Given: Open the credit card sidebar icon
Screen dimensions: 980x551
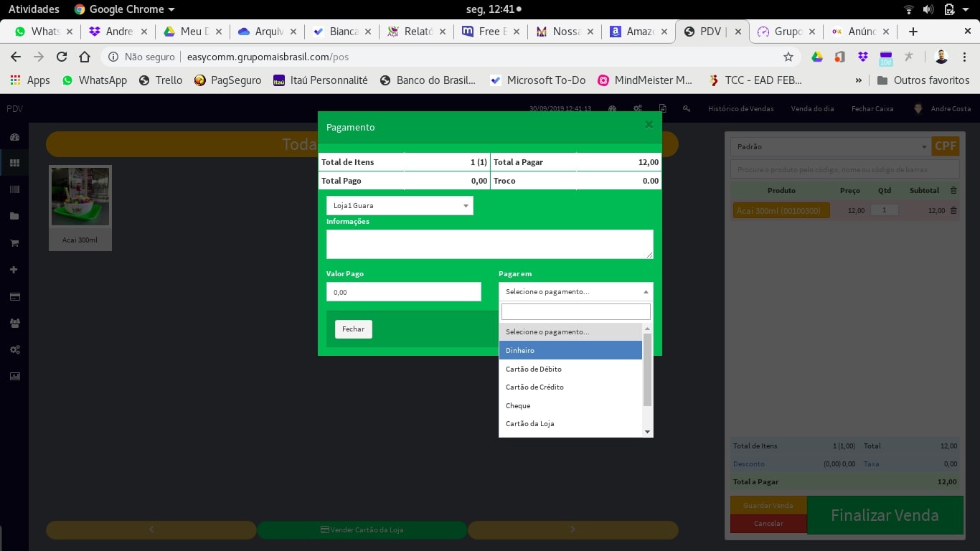Looking at the screenshot, I should [x=14, y=296].
